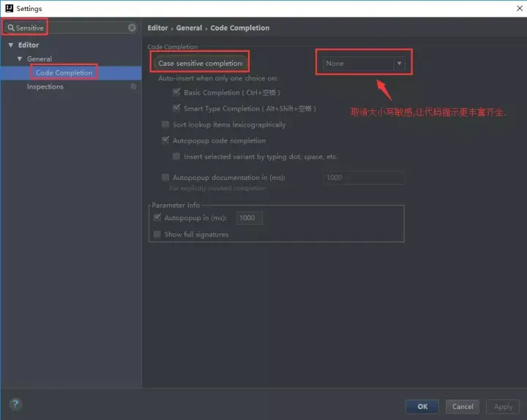Click the OK button
The width and height of the screenshot is (527, 420).
[422, 407]
